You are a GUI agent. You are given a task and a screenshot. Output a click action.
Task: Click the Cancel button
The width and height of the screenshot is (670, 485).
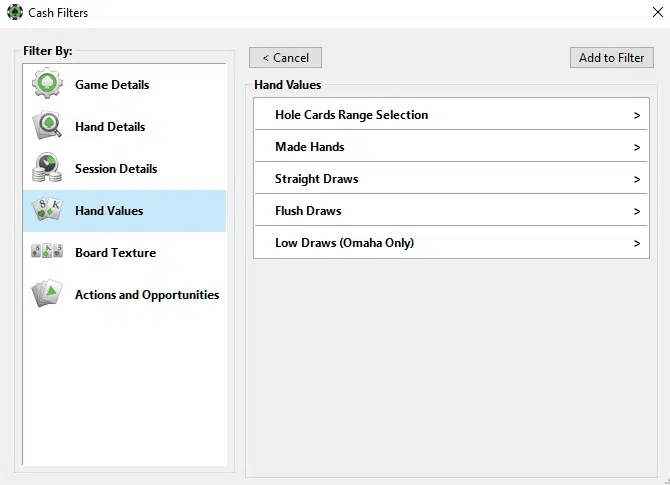285,58
